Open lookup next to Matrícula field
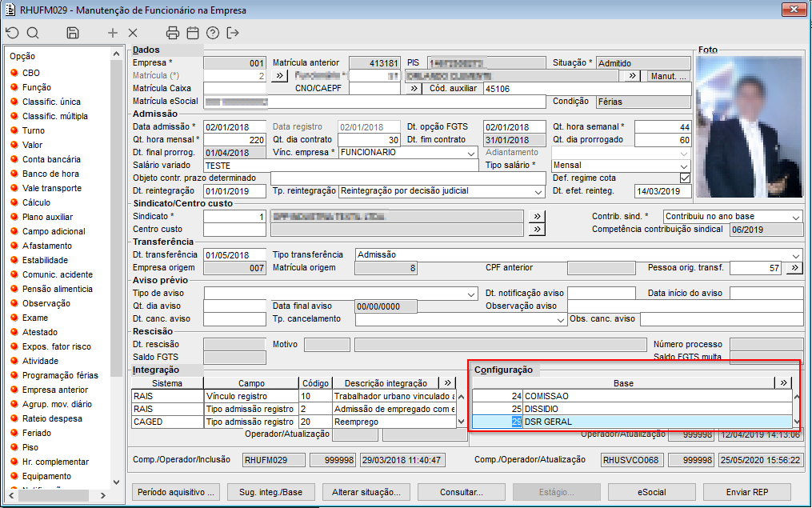The image size is (812, 508). (x=279, y=76)
